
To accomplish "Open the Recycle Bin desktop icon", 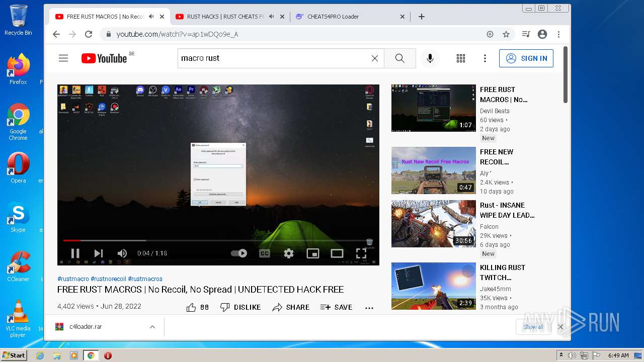I will (x=18, y=20).
